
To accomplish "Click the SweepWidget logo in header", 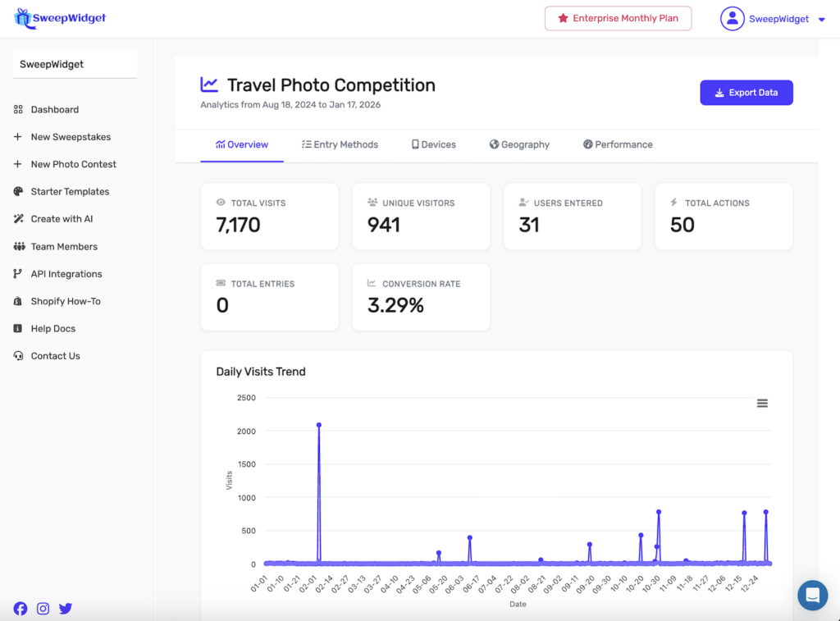I will coord(61,18).
